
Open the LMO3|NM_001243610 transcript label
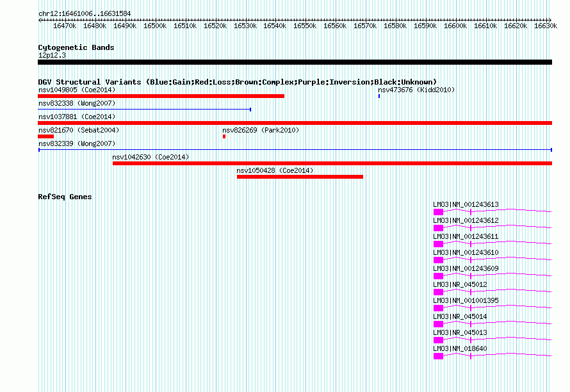(466, 252)
